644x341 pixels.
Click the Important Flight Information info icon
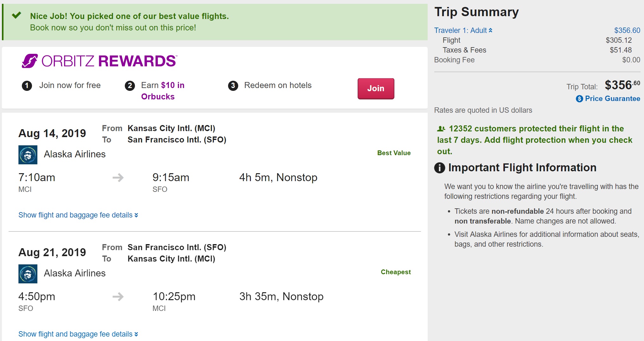tap(439, 167)
